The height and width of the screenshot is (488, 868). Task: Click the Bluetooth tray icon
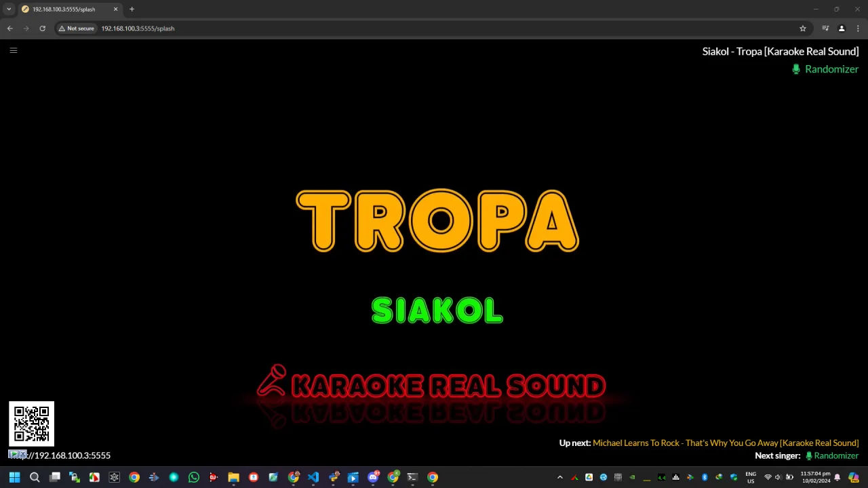point(705,478)
